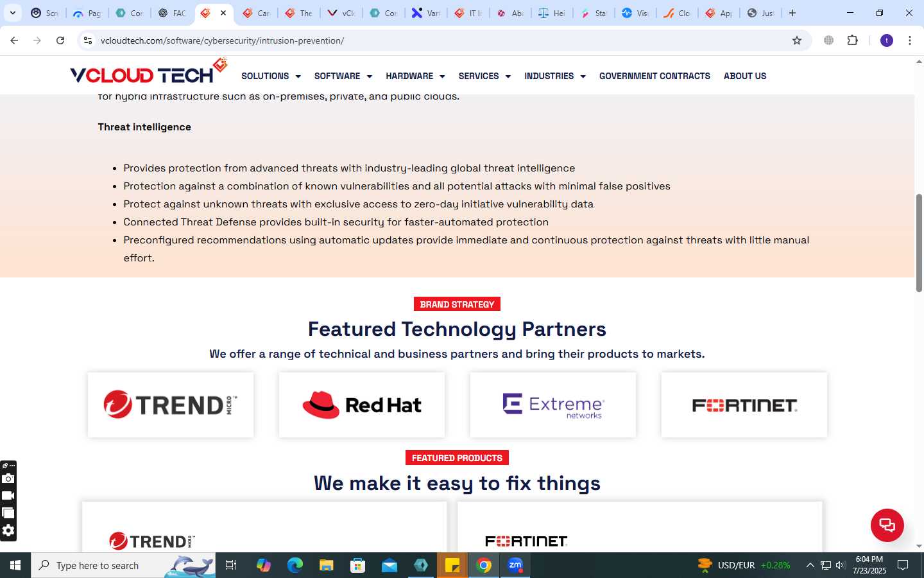
Task: Start screen recording with the video camera icon
Action: 8,496
